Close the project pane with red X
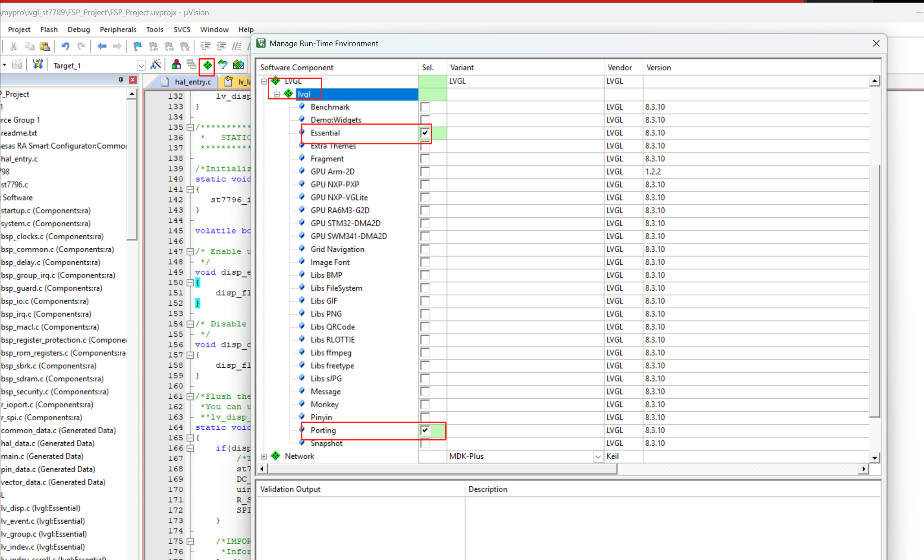This screenshot has width=924, height=560. [x=133, y=80]
